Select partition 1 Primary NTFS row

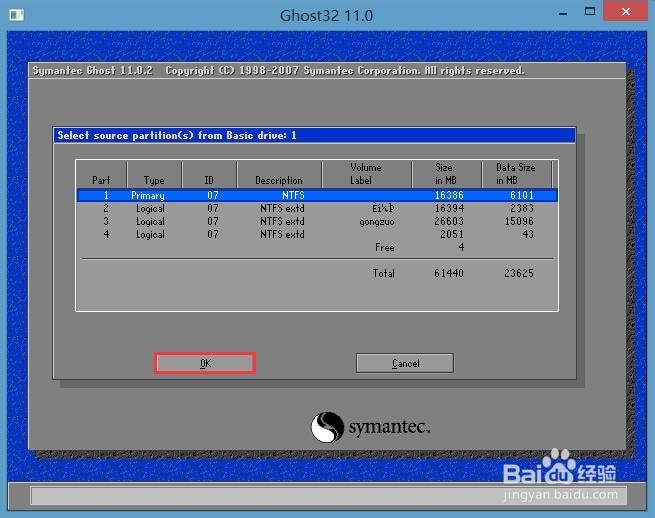[317, 195]
